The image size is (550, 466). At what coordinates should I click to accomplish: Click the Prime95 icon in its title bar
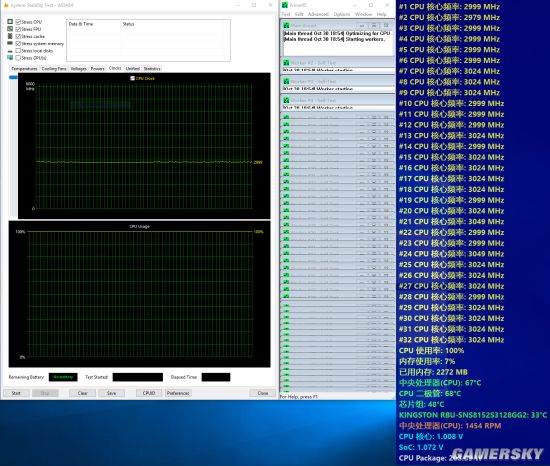click(285, 5)
